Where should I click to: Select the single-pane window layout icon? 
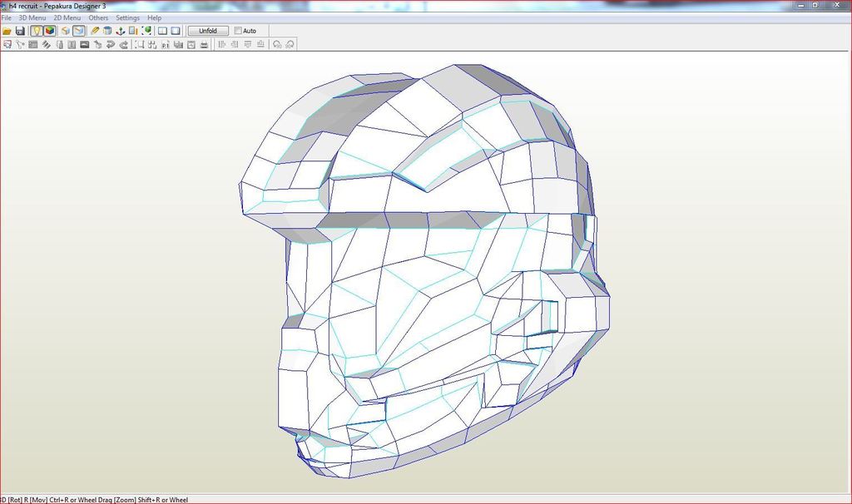(x=176, y=31)
